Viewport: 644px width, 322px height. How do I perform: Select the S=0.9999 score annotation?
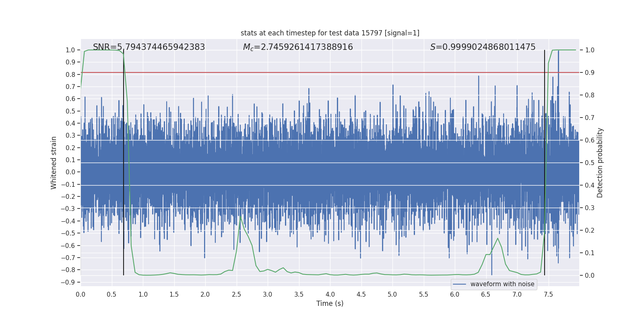tap(483, 47)
